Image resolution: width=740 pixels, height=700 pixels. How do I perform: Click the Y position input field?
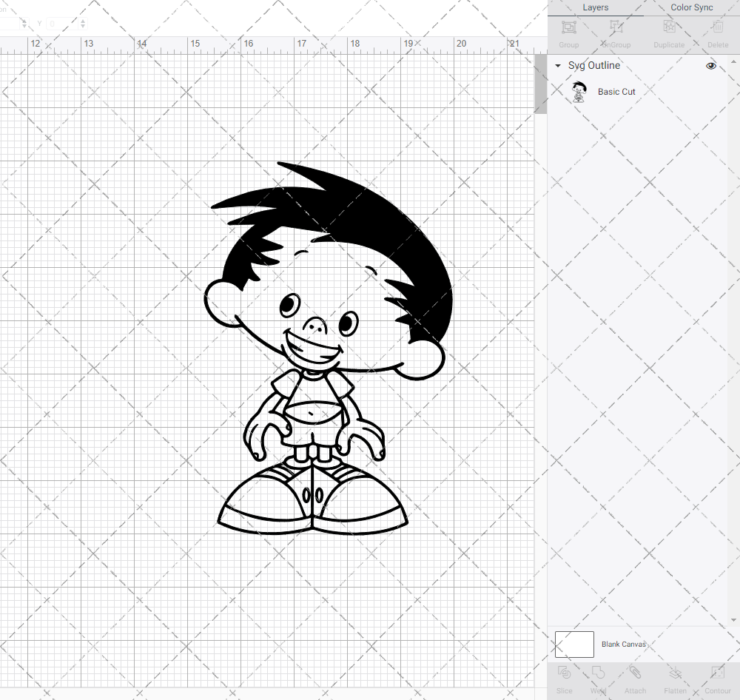click(62, 24)
